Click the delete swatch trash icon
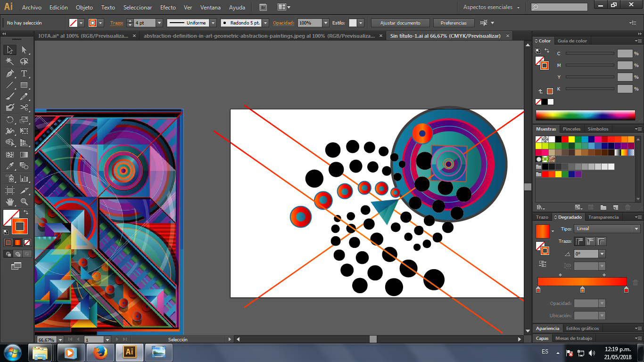This screenshot has height=362, width=644. 627,207
